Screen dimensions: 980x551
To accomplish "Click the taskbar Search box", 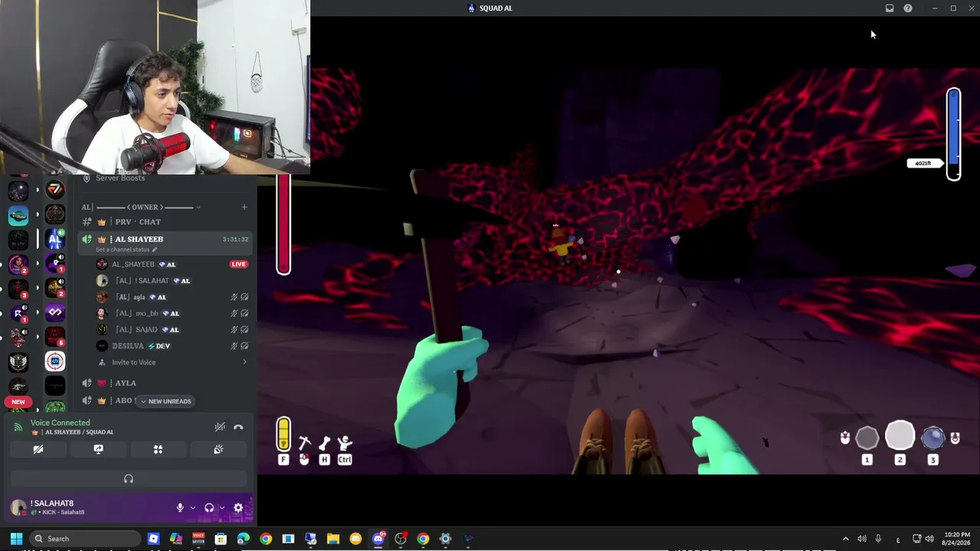I will click(85, 539).
